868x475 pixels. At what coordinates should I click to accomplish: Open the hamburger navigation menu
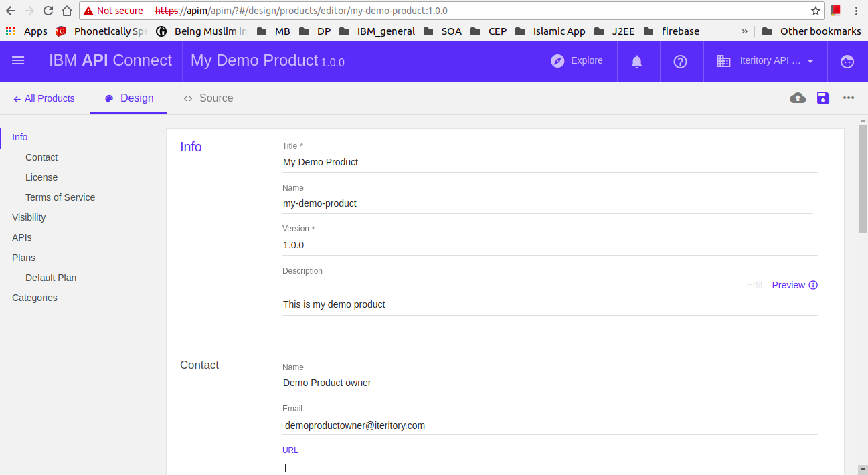(18, 61)
